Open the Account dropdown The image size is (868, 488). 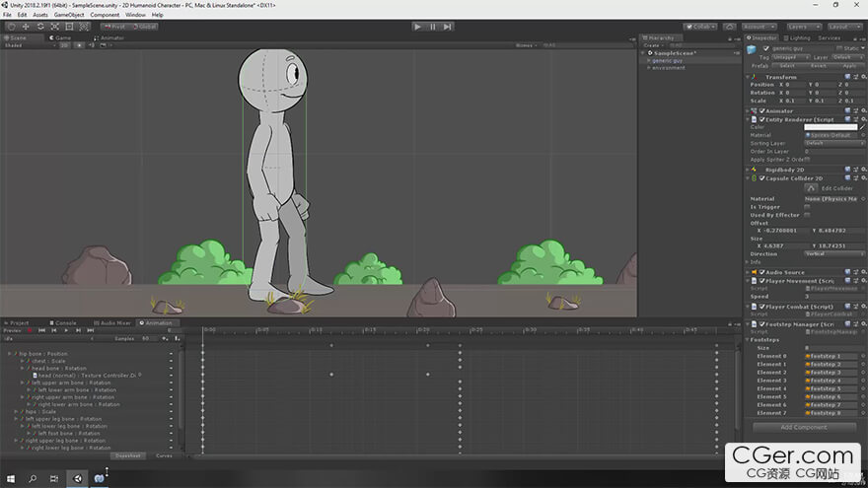tap(759, 27)
